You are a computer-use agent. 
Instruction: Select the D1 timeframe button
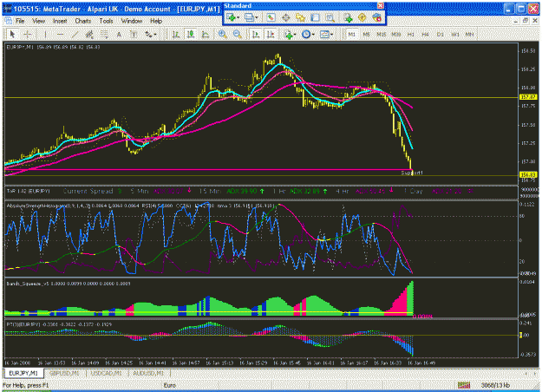point(440,34)
